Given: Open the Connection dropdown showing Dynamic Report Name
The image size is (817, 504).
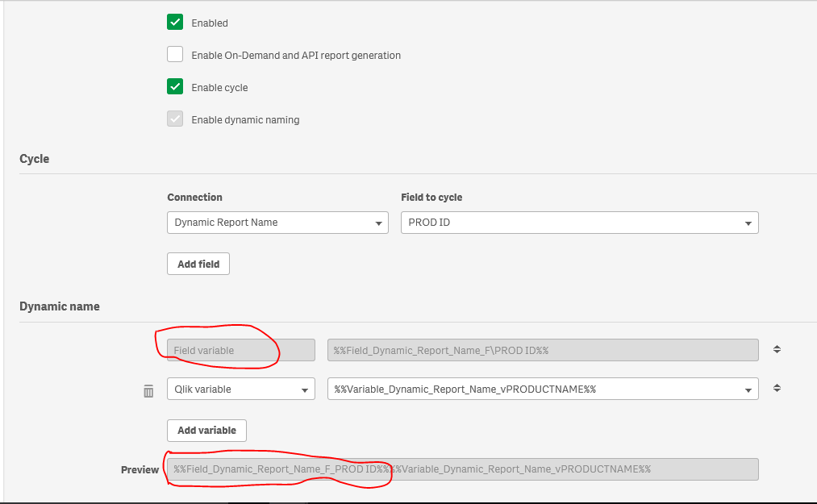Looking at the screenshot, I should 277,223.
